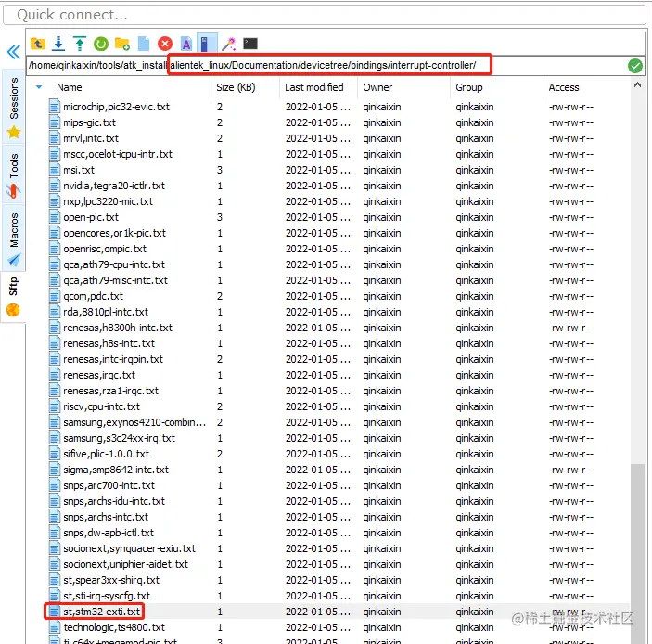Screen dimensions: 652x644
Task: Select file qca,ath79-cpu-intc.txt
Action: pos(114,264)
